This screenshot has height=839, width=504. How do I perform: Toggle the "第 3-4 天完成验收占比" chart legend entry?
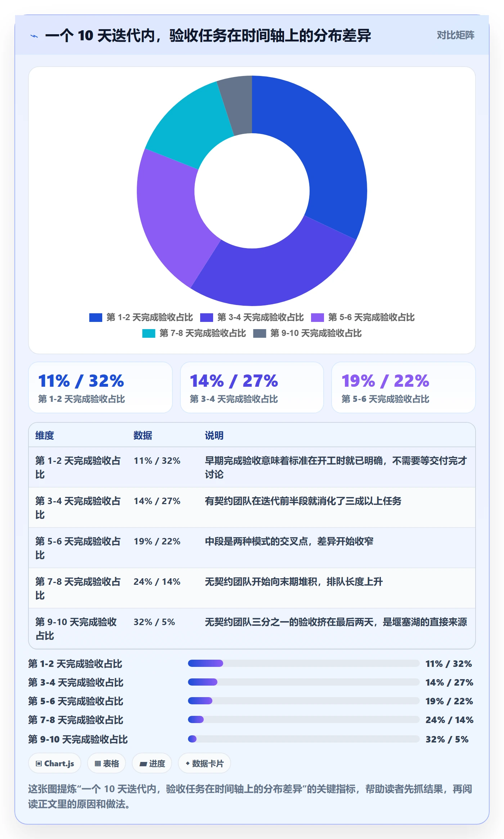252,317
